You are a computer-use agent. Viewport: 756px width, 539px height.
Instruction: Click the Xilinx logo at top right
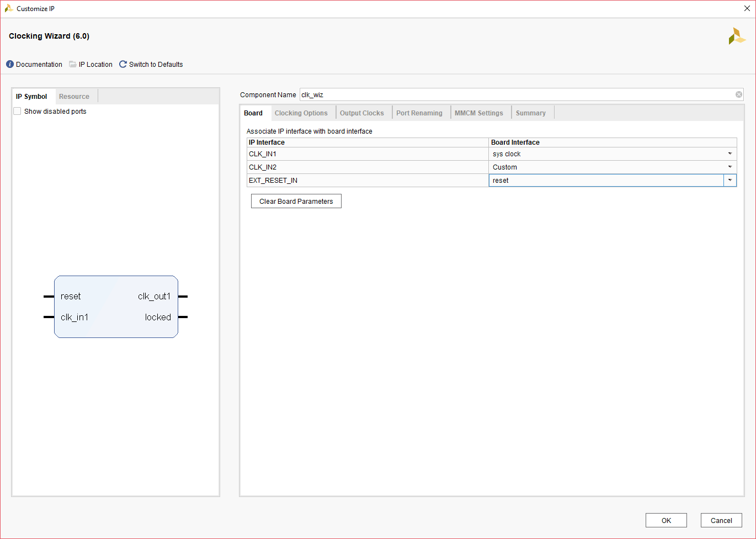click(x=736, y=36)
